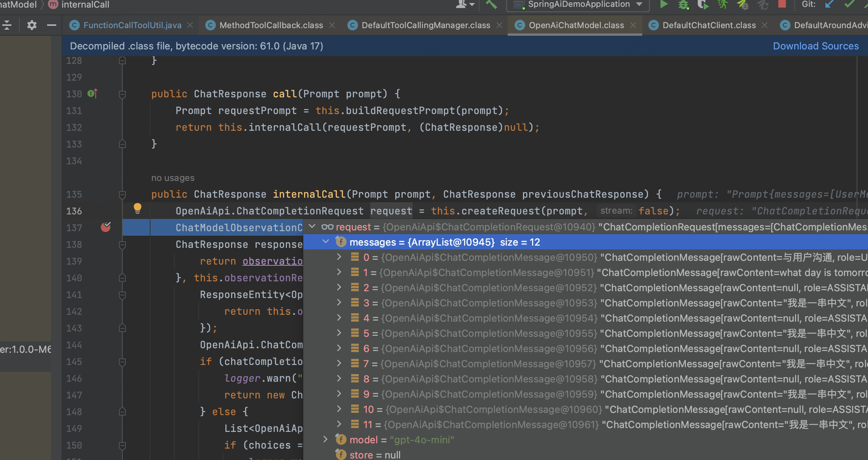The image size is (868, 460).
Task: Click the project panel settings gear
Action: 32,25
